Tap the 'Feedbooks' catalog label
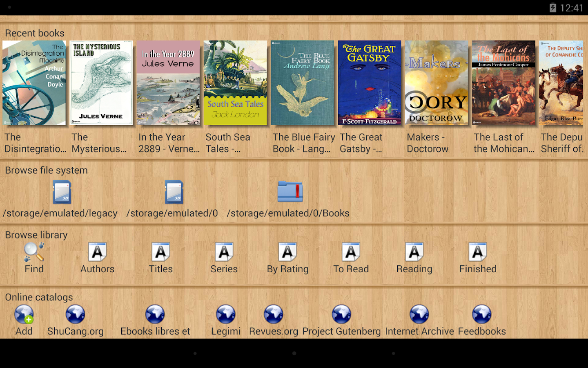 482,331
